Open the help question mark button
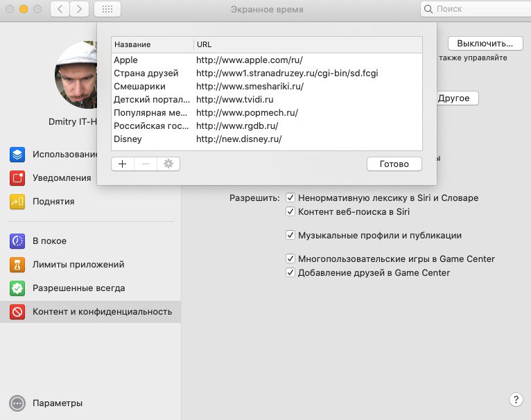This screenshot has height=420, width=531. 516,400
